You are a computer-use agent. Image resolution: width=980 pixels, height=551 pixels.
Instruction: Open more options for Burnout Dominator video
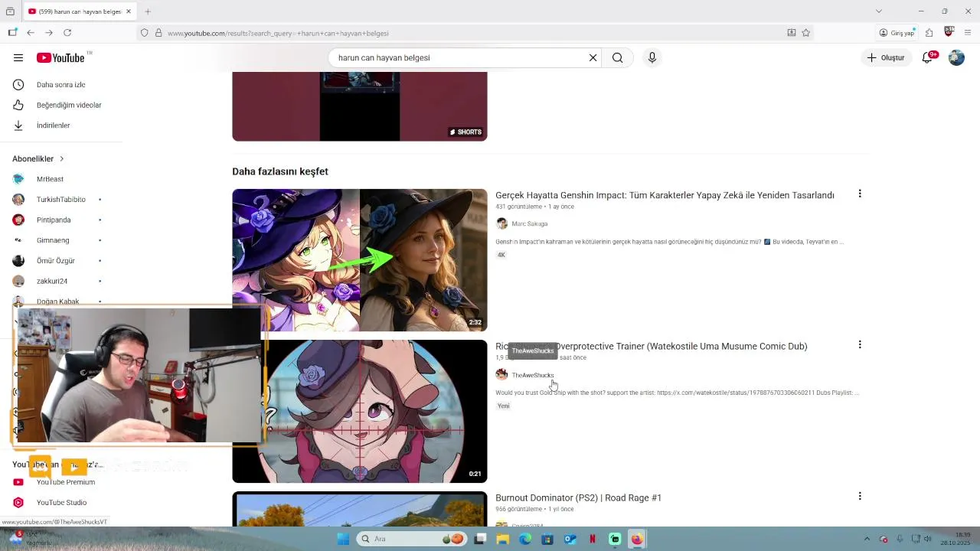[x=860, y=496]
